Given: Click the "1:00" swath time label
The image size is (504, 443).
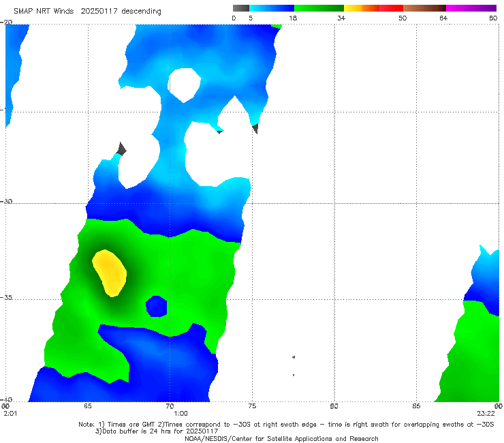Looking at the screenshot, I should pos(181,414).
